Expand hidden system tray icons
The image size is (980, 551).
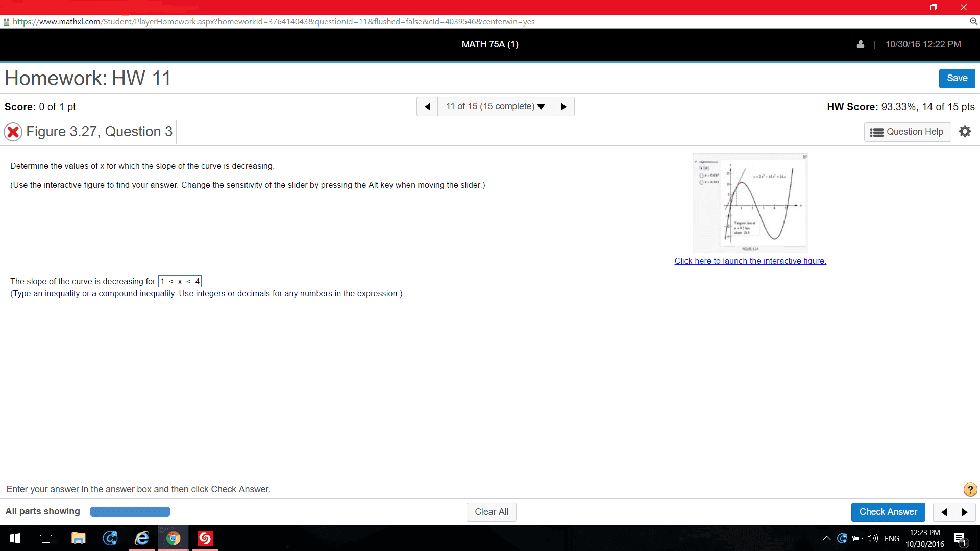(826, 538)
